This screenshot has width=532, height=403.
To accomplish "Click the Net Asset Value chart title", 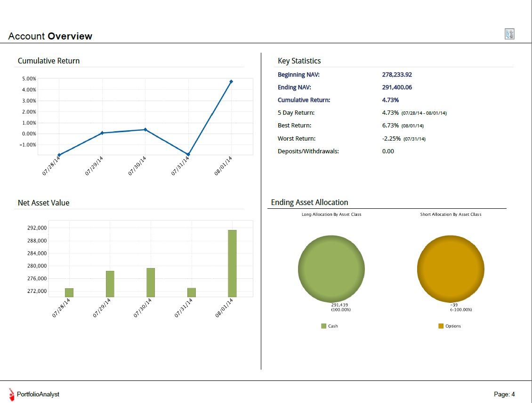I will (x=43, y=203).
